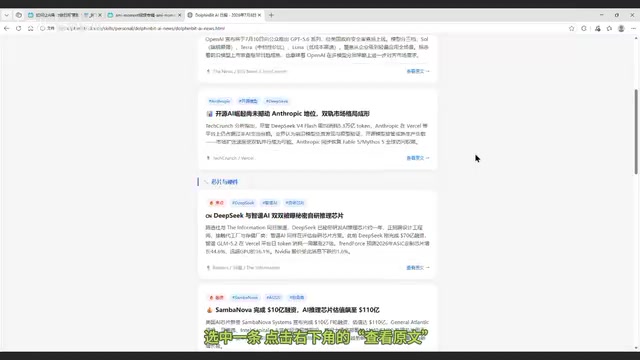Open the toolbar icon right of the star
The width and height of the screenshot is (640, 360).
[x=584, y=29]
